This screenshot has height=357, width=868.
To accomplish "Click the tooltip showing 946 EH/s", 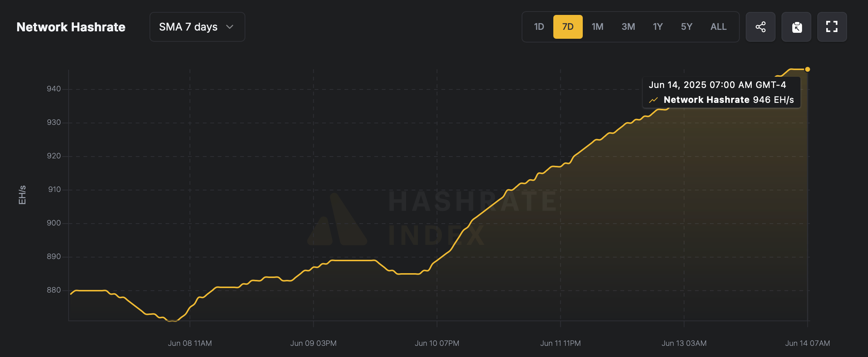I will [x=721, y=92].
